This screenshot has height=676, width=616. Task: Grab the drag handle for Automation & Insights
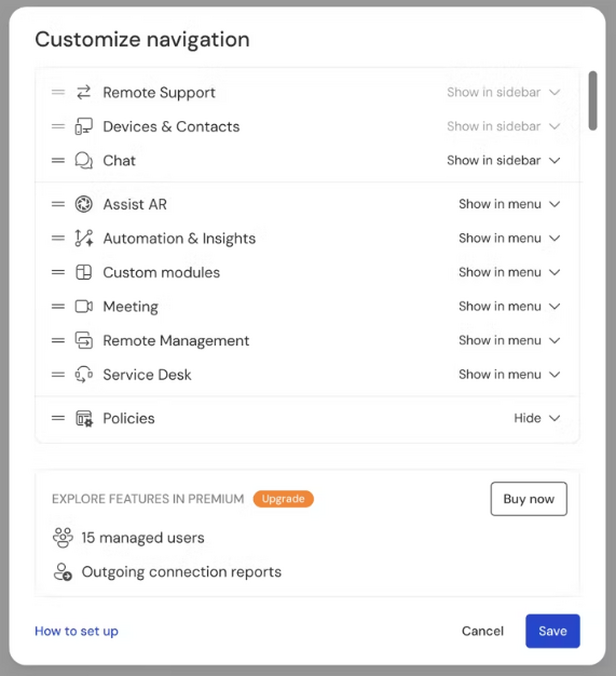(58, 238)
